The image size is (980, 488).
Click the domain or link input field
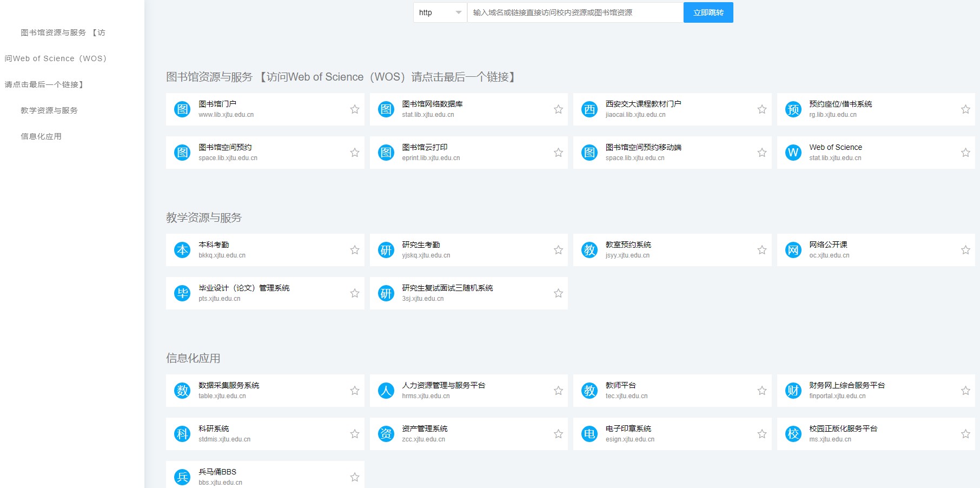click(x=575, y=12)
